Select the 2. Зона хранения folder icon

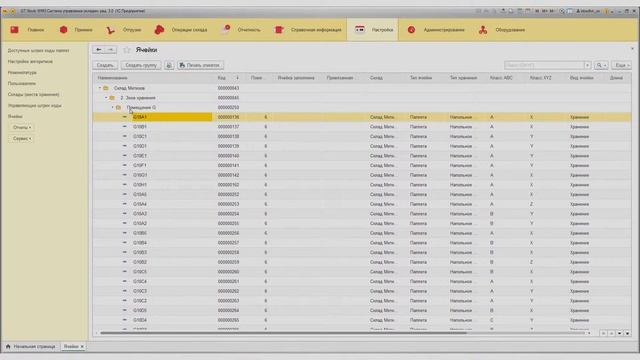click(112, 98)
